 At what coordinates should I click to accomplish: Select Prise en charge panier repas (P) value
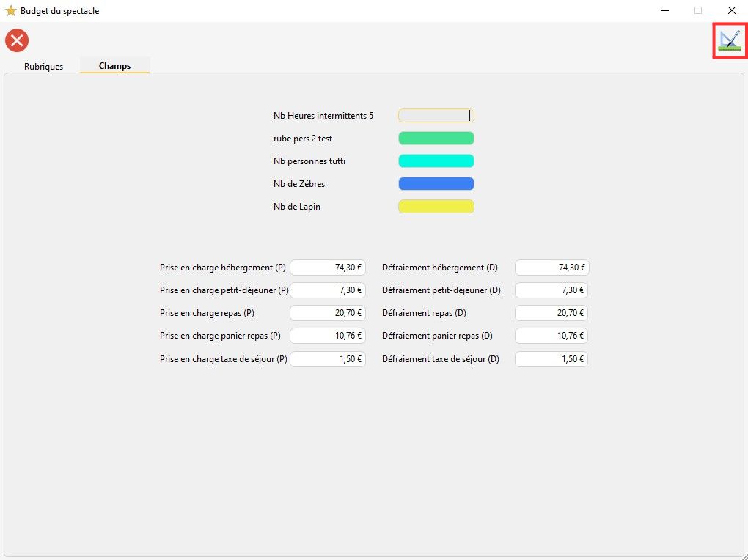(x=328, y=336)
